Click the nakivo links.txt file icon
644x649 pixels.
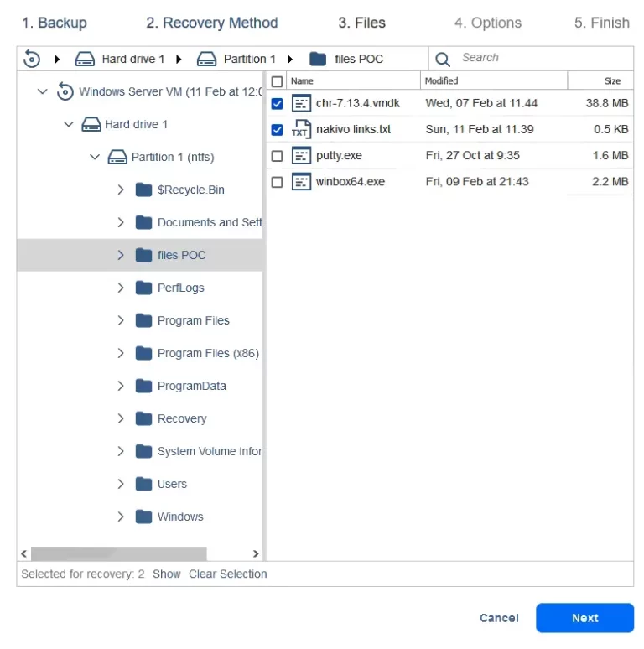pyautogui.click(x=301, y=130)
